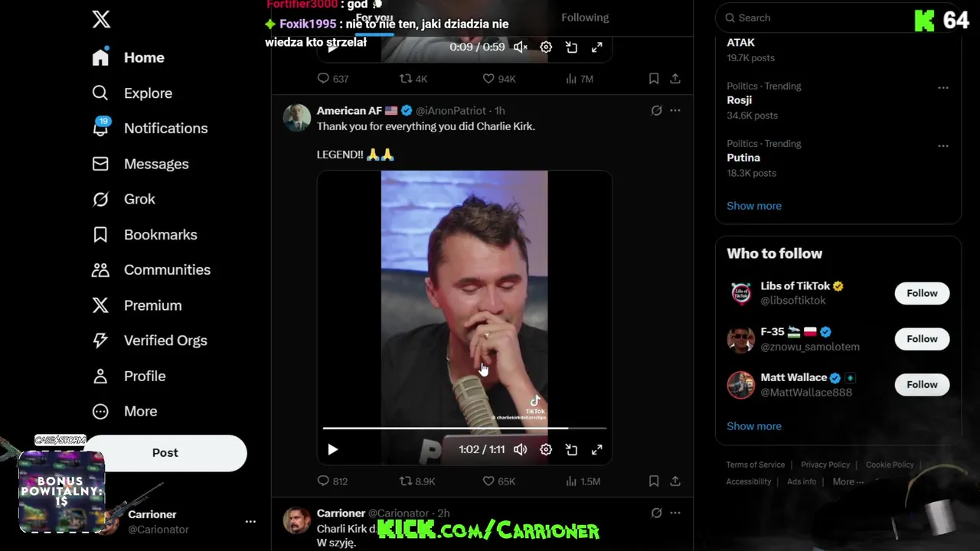Image resolution: width=980 pixels, height=551 pixels.
Task: Seek along the video progress bar
Action: 464,429
